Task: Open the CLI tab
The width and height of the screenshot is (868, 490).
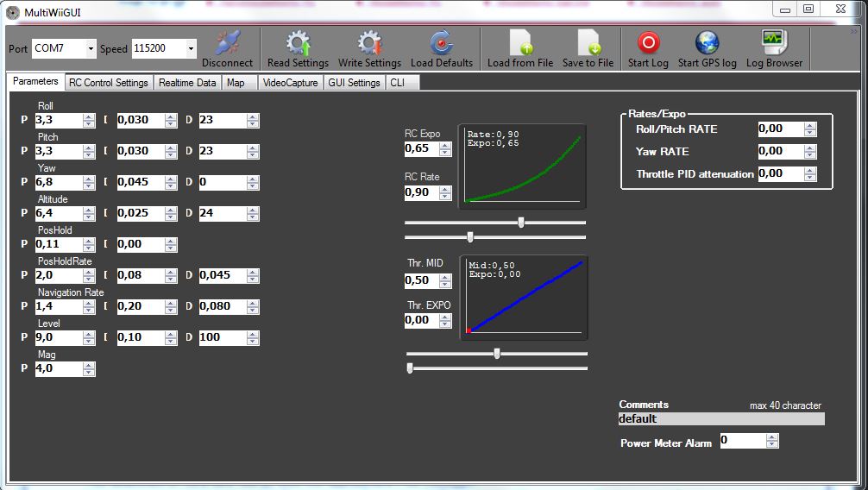Action: pos(402,83)
